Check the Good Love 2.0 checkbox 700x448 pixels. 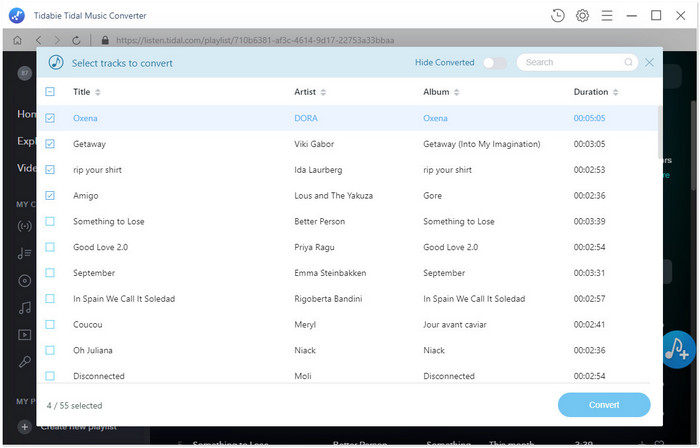tap(50, 247)
